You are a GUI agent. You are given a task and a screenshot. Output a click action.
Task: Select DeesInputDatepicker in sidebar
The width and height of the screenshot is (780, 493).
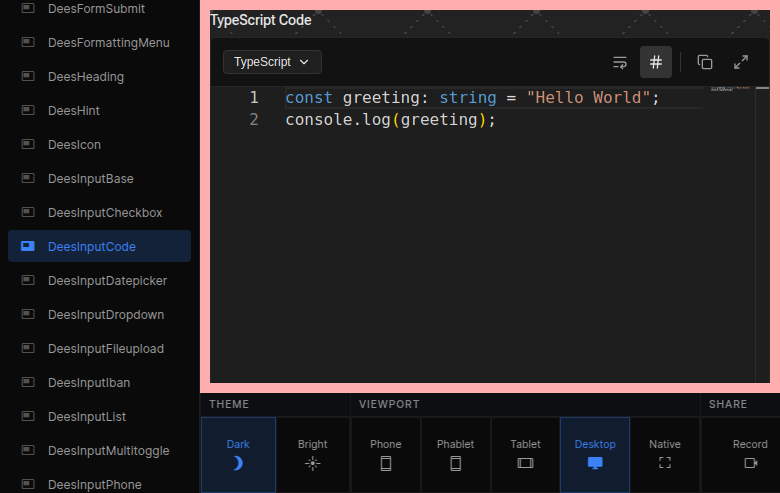click(x=107, y=281)
